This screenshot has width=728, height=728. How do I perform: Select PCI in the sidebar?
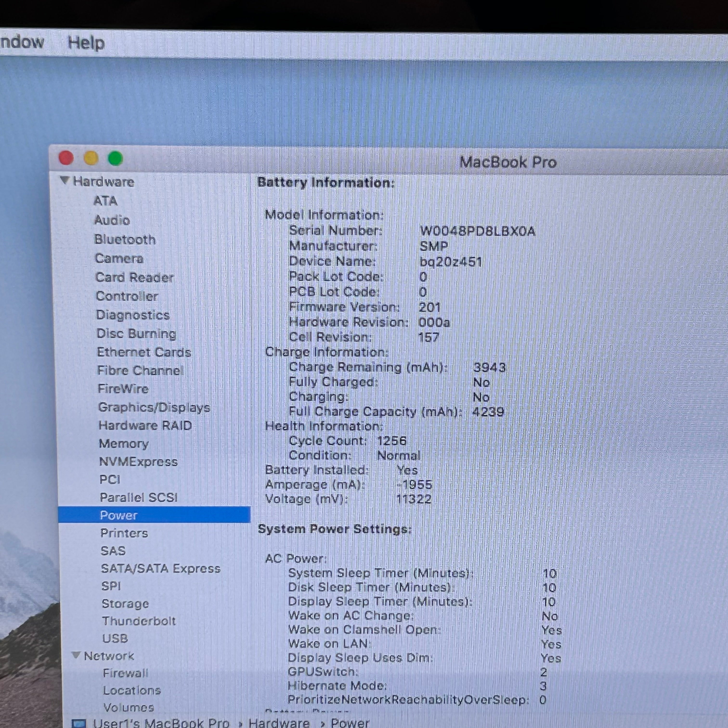coord(110,479)
